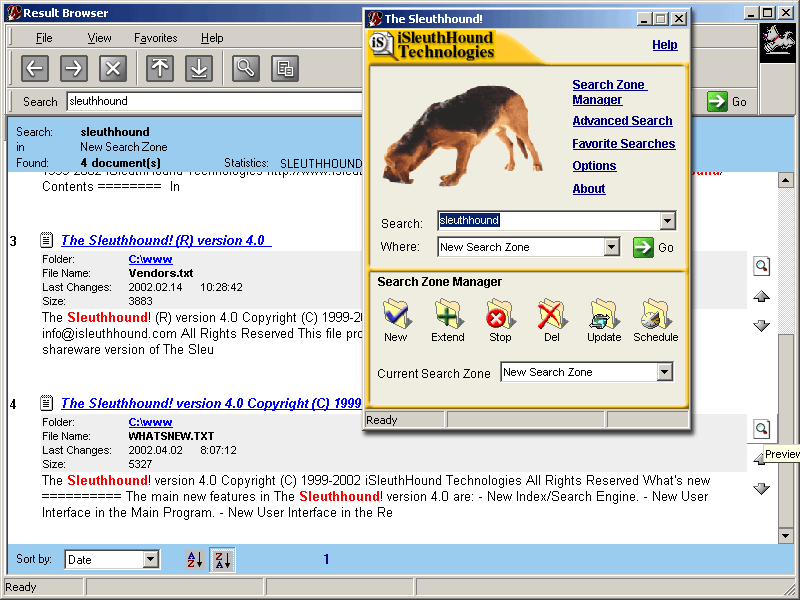
Task: Click the date 2002.02.14 of Vendors.txt
Action: (155, 287)
